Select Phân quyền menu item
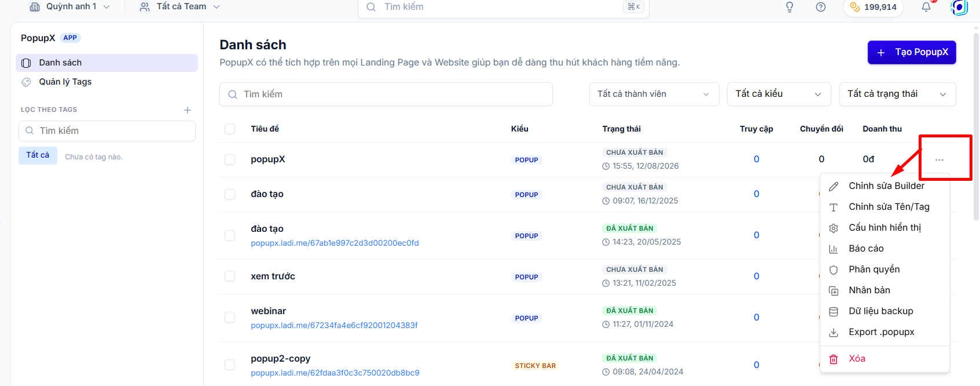The image size is (980, 386). pos(884,270)
